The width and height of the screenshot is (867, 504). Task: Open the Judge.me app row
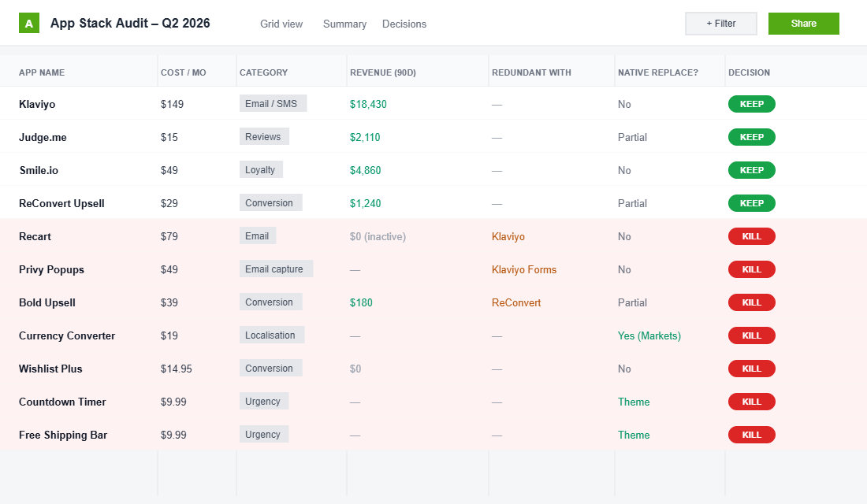click(x=43, y=137)
